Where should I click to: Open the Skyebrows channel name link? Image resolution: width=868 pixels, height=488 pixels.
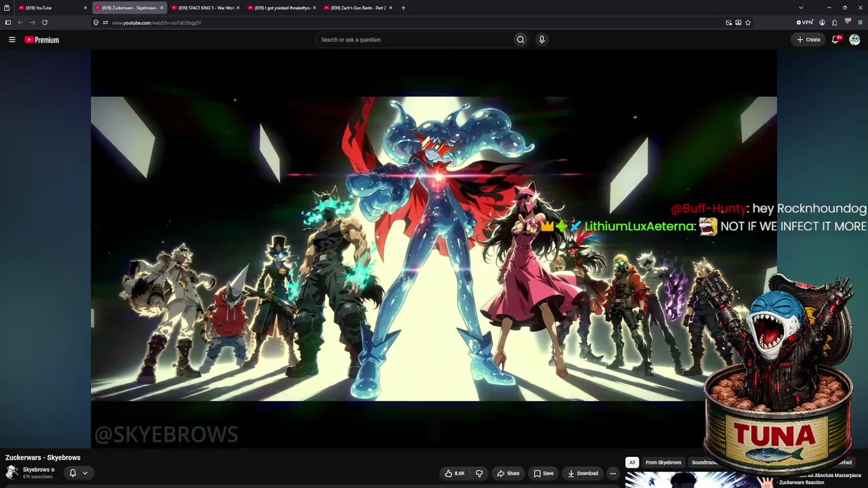click(36, 470)
